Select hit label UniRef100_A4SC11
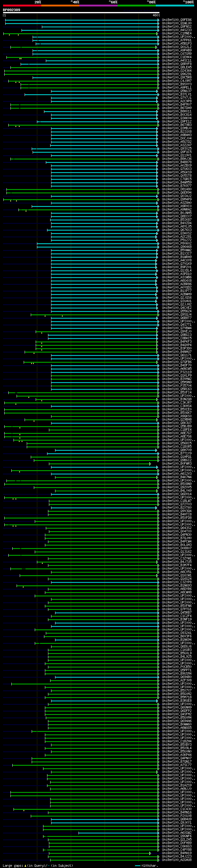Image resolution: width=197 pixels, height=868 pixels. 177,60
